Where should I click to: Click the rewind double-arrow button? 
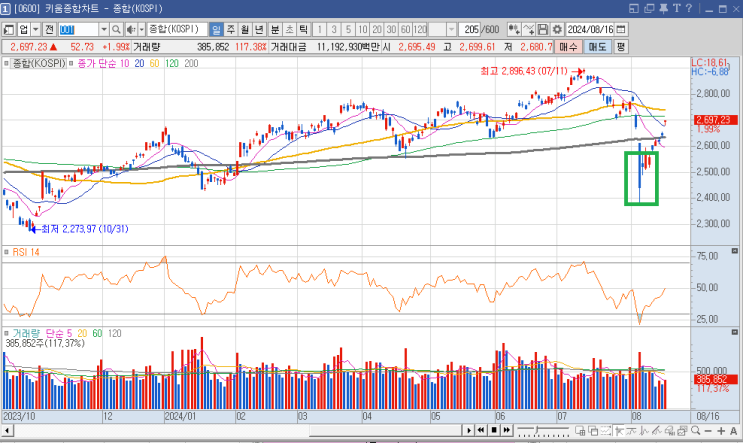(481, 430)
